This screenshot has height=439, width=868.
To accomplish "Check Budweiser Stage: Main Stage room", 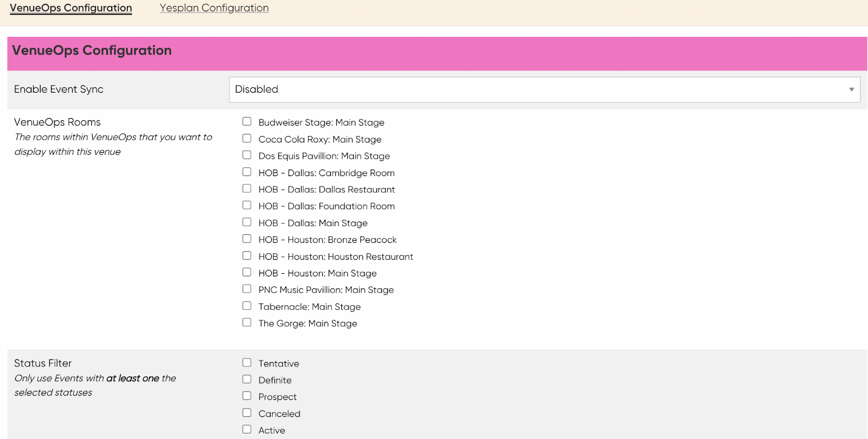I will point(247,121).
